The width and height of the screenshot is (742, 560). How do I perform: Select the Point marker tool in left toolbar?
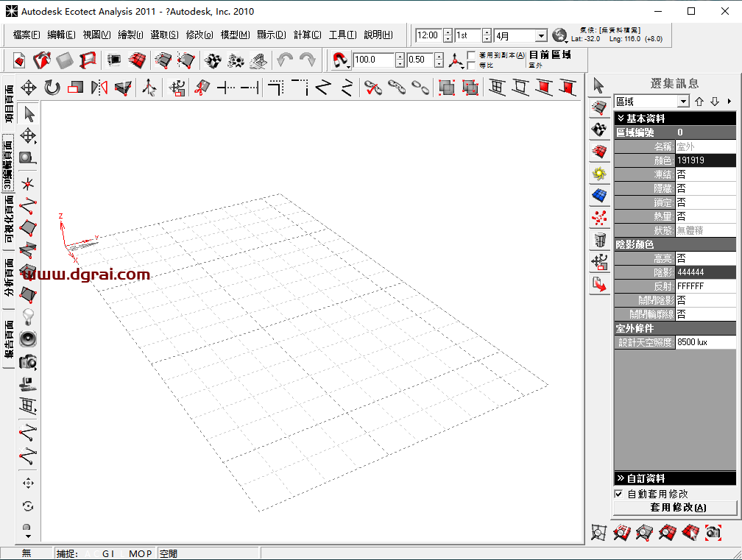28,183
